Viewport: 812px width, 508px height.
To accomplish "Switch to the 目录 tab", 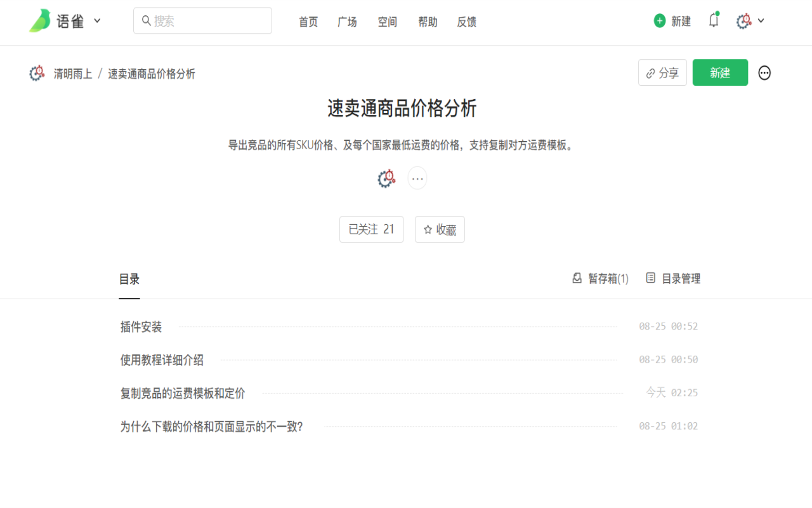I will [129, 278].
